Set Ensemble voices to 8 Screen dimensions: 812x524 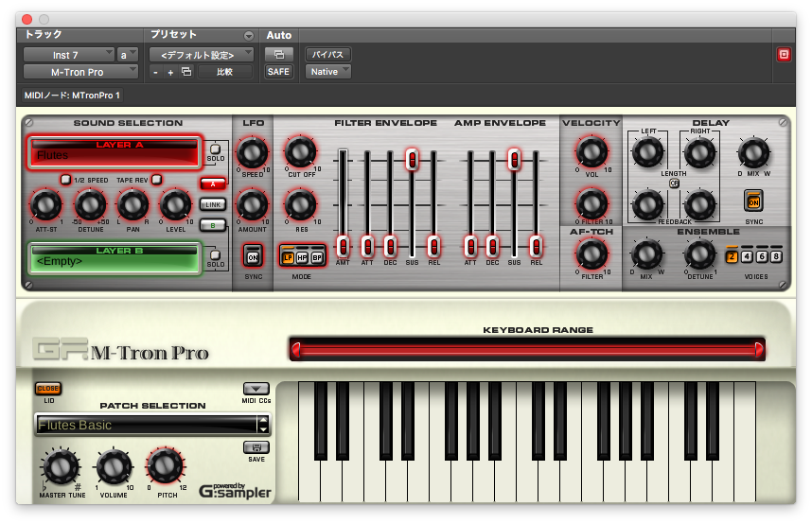[x=776, y=256]
